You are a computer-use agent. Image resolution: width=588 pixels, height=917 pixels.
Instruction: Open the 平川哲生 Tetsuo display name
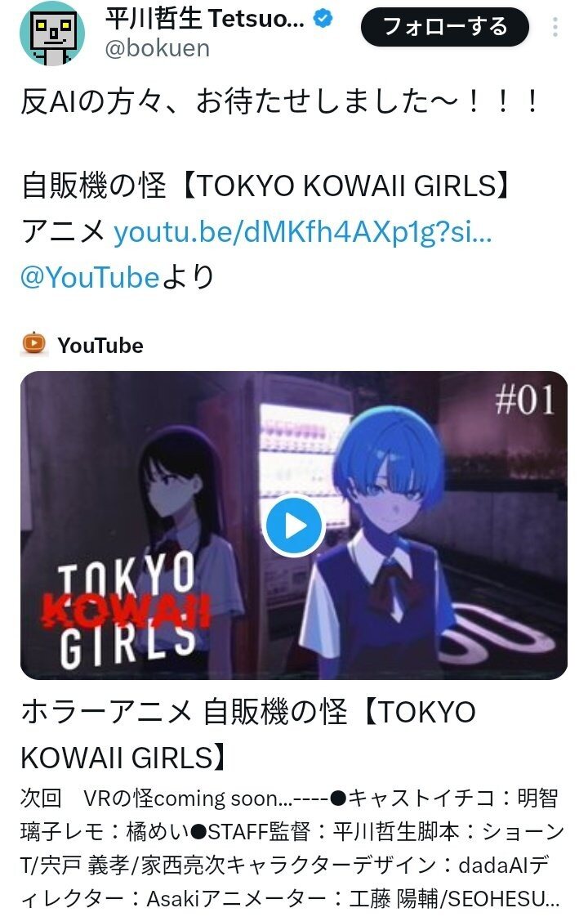pyautogui.click(x=205, y=19)
